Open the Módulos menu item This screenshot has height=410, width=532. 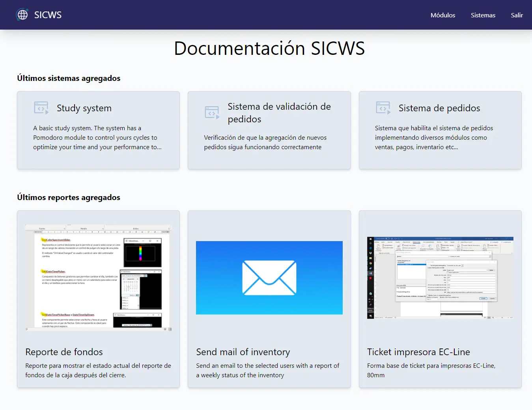click(442, 15)
